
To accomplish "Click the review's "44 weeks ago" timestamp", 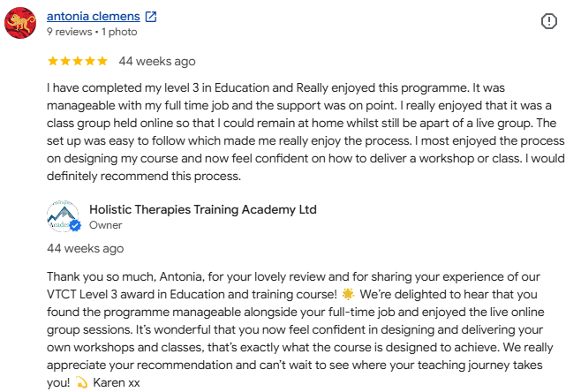I will 157,61.
